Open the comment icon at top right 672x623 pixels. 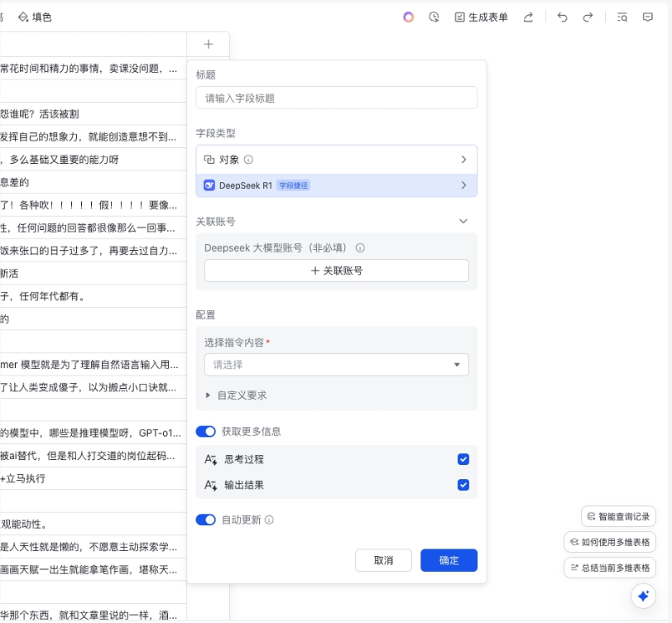click(647, 17)
